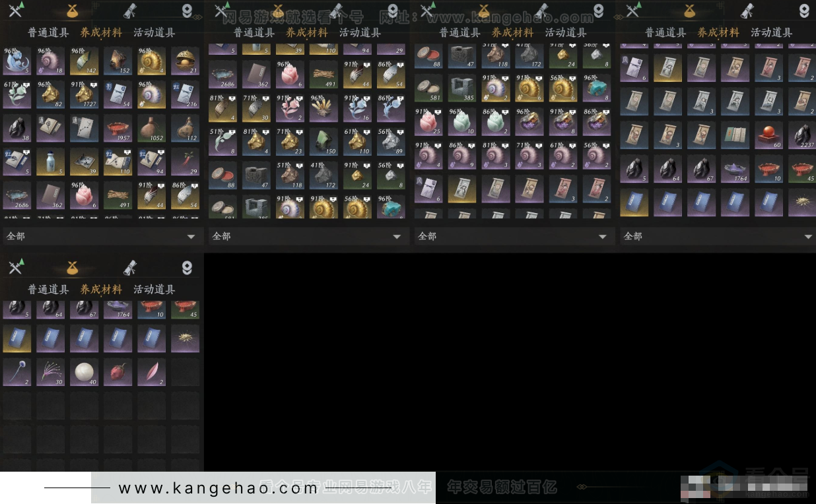Pick the brown gourd item showing 1052

[x=151, y=128]
